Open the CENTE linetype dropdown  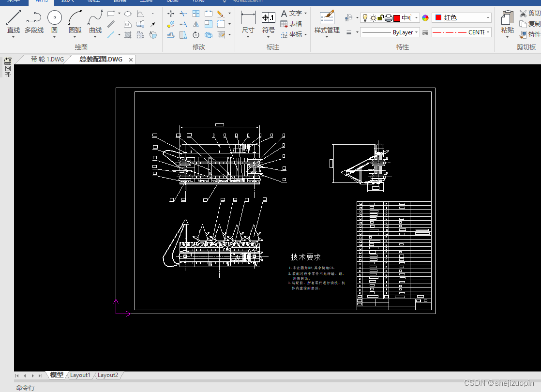488,32
